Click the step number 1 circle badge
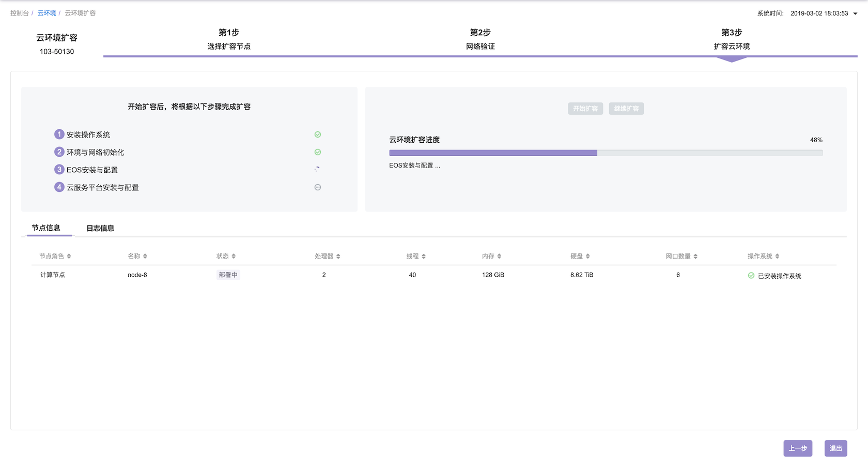 tap(59, 134)
